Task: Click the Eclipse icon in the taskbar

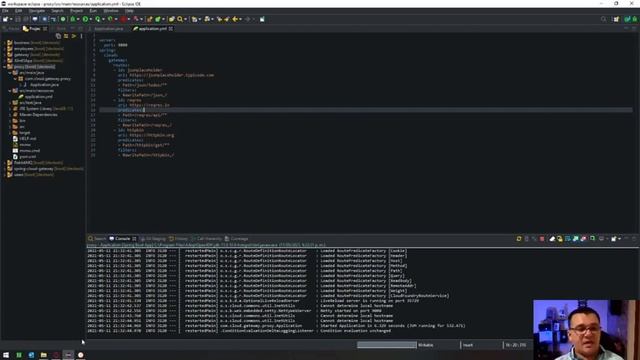Action: tap(68, 355)
